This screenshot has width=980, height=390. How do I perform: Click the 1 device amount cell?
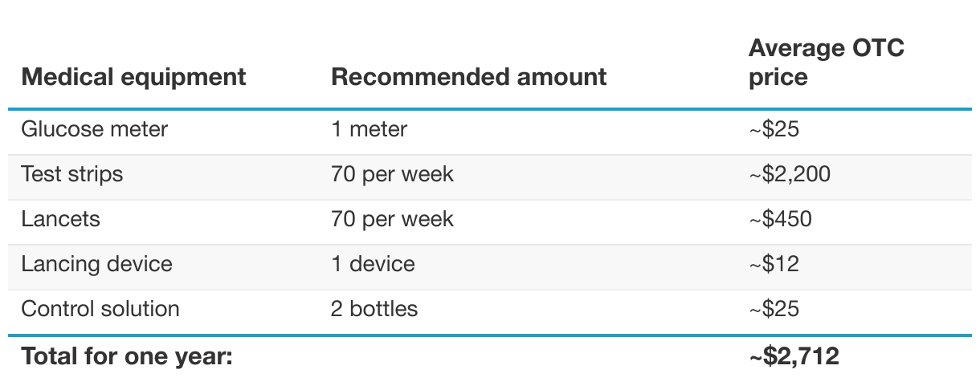point(373,264)
